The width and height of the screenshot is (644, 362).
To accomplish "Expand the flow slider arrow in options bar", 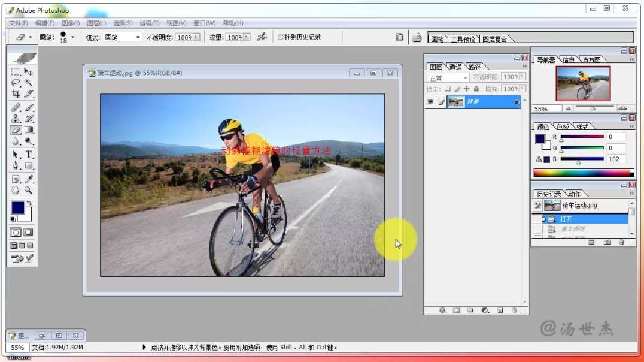I will click(x=247, y=37).
